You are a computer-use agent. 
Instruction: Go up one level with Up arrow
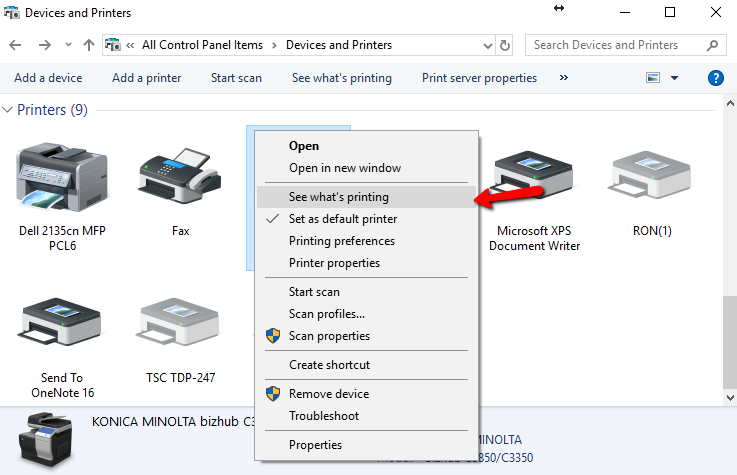(88, 45)
